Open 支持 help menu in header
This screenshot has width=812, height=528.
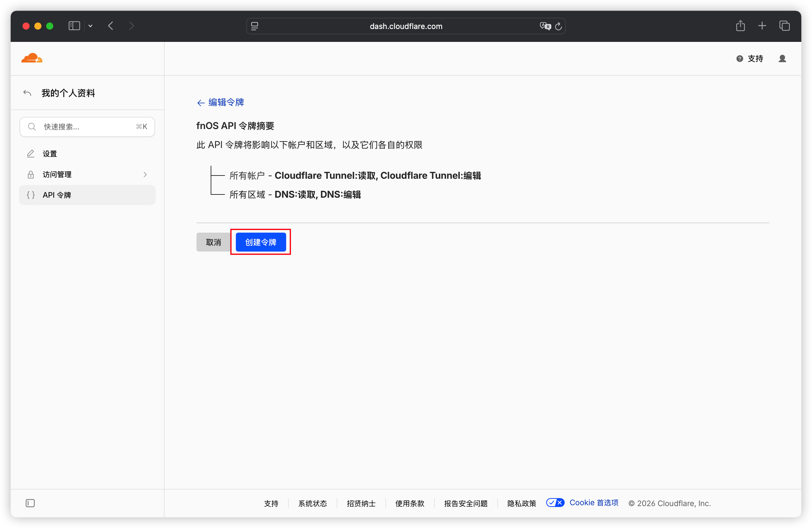750,59
